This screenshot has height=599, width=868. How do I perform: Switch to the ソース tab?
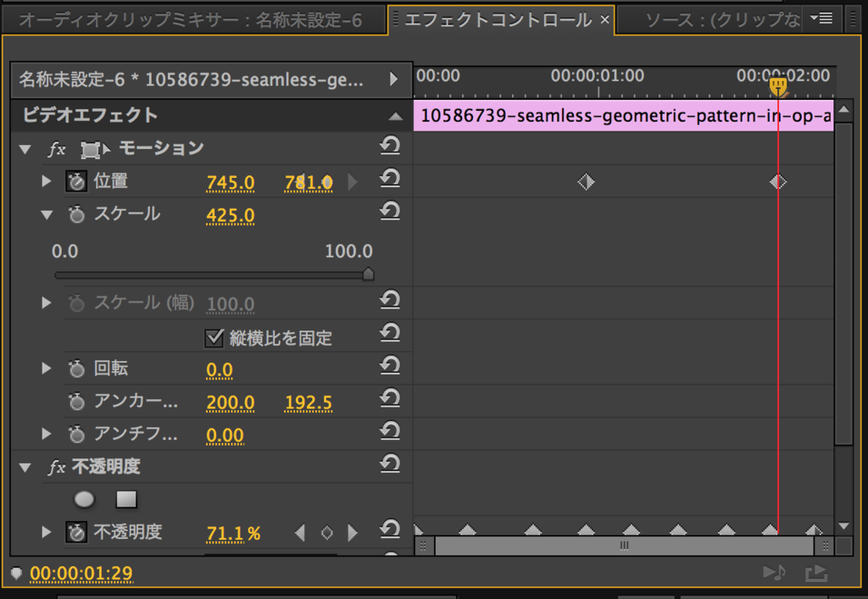pos(722,20)
